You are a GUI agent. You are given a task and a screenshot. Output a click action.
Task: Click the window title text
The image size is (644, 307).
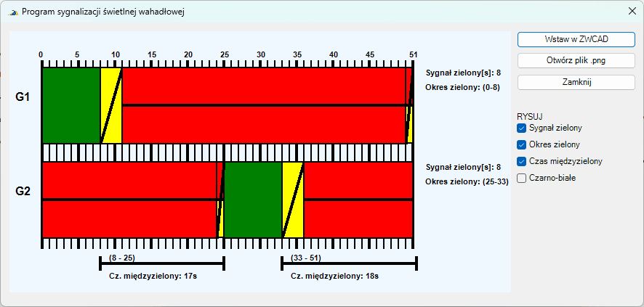[103, 12]
